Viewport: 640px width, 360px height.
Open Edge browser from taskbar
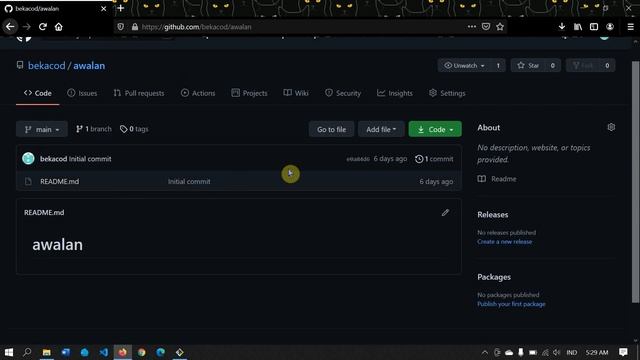click(160, 352)
